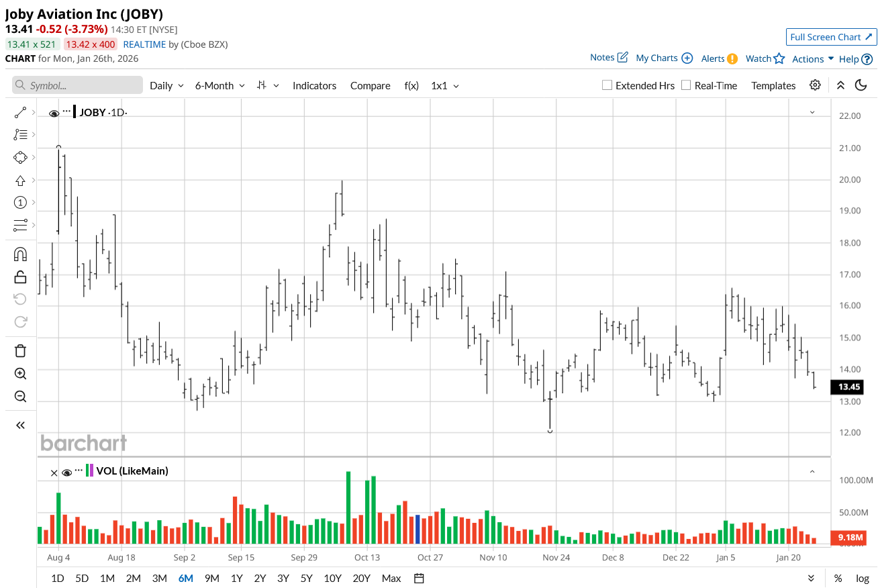Open the Daily frequency dropdown
This screenshot has height=588, width=878.
(166, 85)
